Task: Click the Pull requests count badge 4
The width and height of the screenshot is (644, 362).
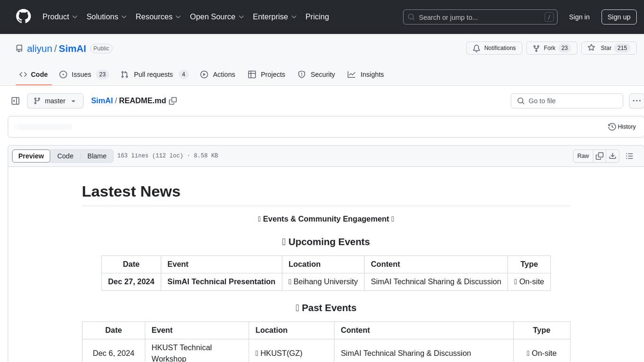Action: pos(184,74)
